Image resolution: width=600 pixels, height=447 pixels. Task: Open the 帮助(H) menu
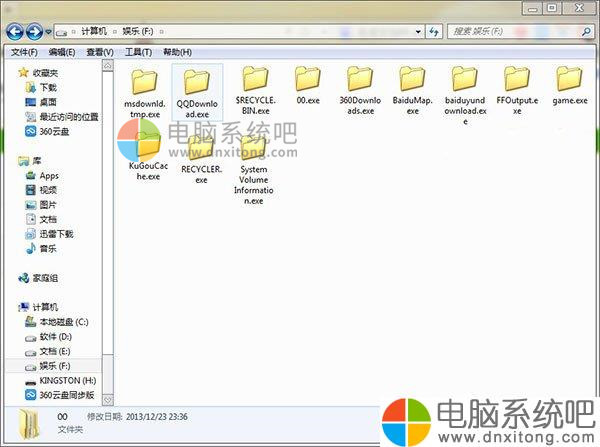pyautogui.click(x=177, y=52)
